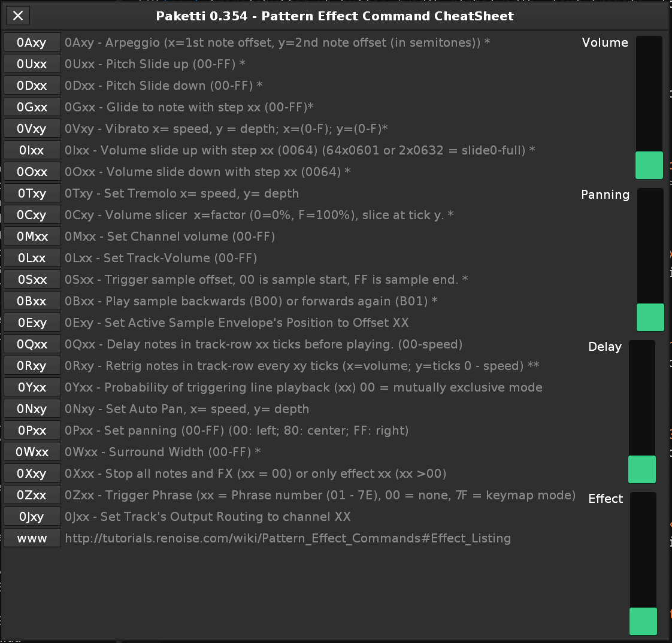Click the 0Yxx probability button
The height and width of the screenshot is (643, 672).
coord(32,387)
